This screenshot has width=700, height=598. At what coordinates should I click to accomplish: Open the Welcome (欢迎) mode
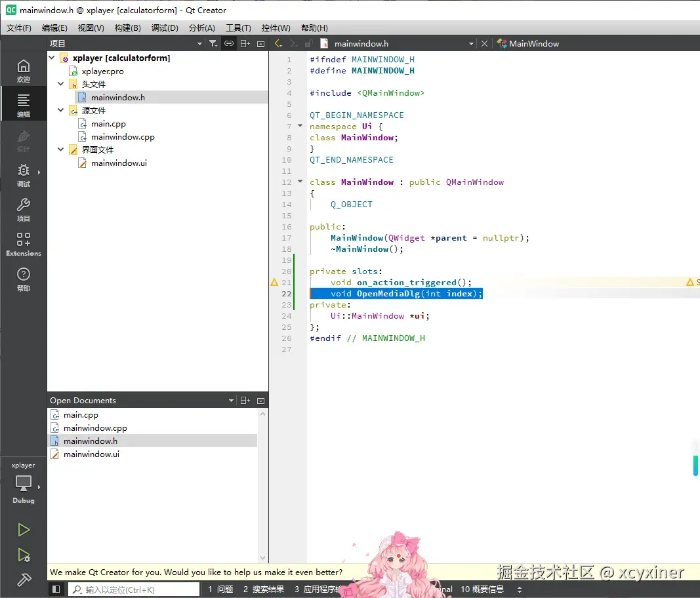click(24, 70)
